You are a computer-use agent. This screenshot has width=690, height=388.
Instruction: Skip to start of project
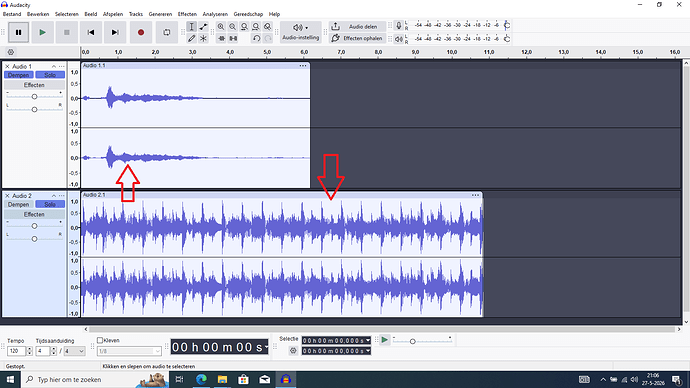[x=91, y=33]
